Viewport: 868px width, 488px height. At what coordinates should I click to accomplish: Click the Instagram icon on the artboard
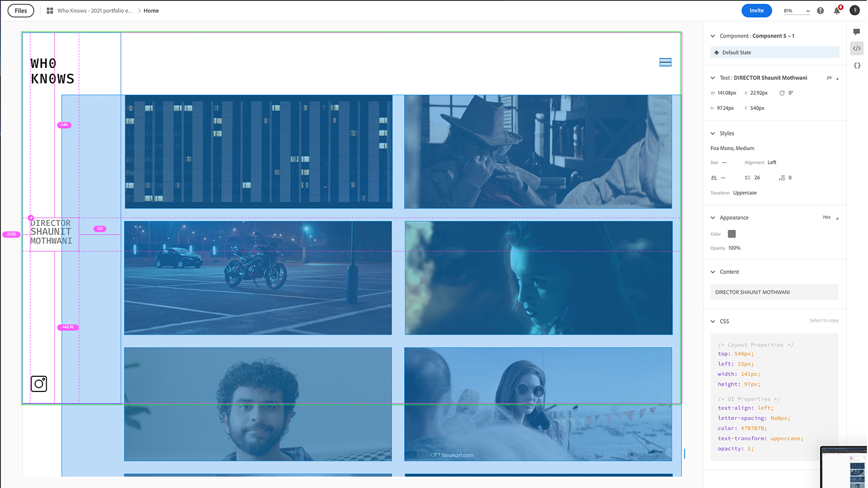coord(39,384)
